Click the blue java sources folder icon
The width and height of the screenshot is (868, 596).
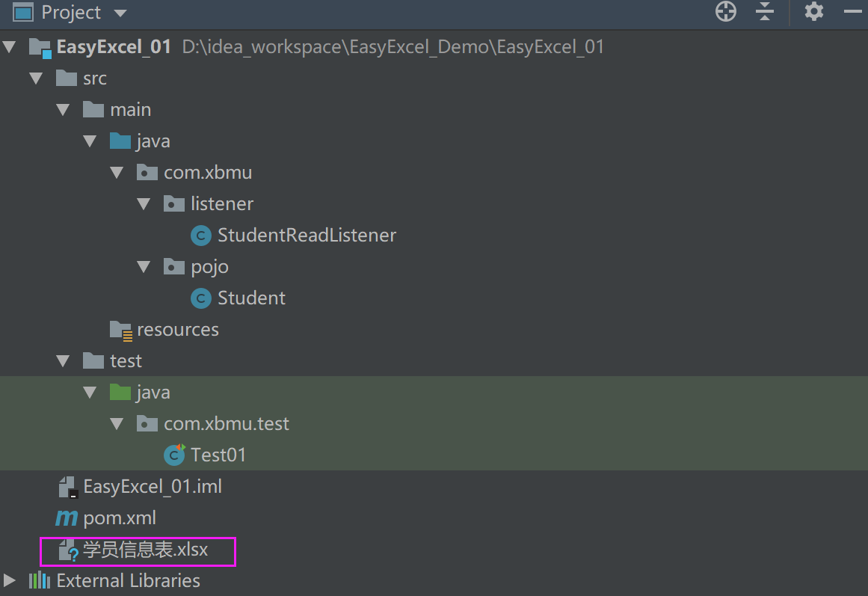click(120, 141)
